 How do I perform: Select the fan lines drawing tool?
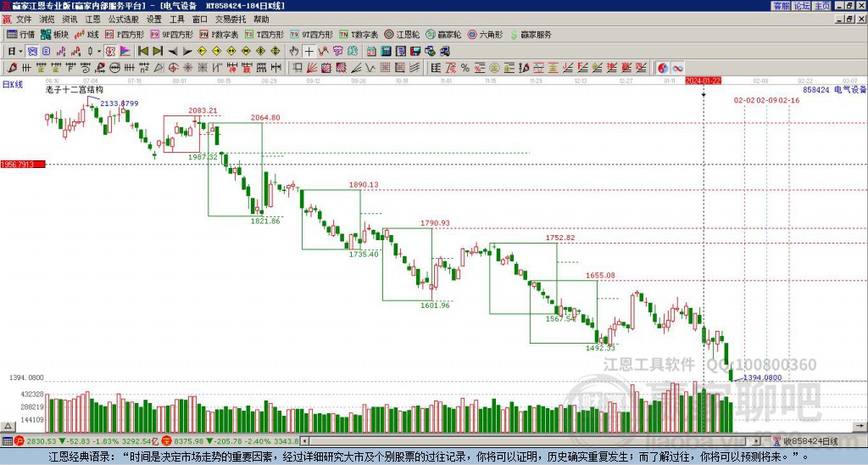pos(312,68)
